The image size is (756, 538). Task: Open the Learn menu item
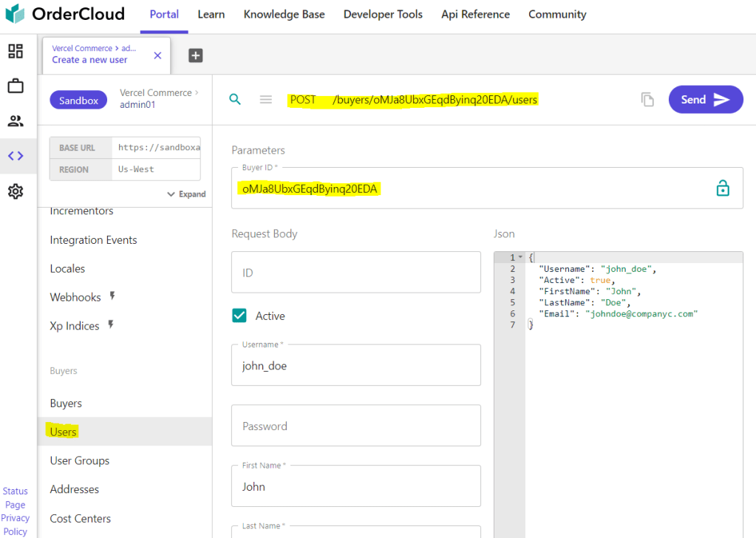click(x=211, y=15)
